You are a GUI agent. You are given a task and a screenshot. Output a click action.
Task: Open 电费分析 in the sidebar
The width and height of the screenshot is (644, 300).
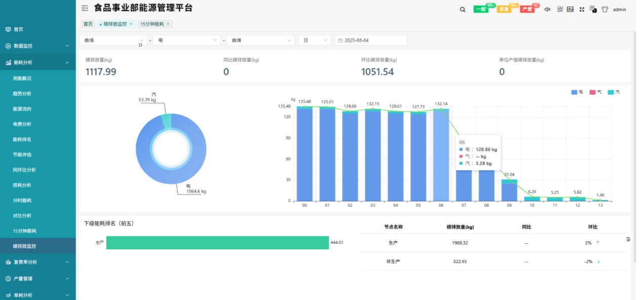tap(22, 124)
